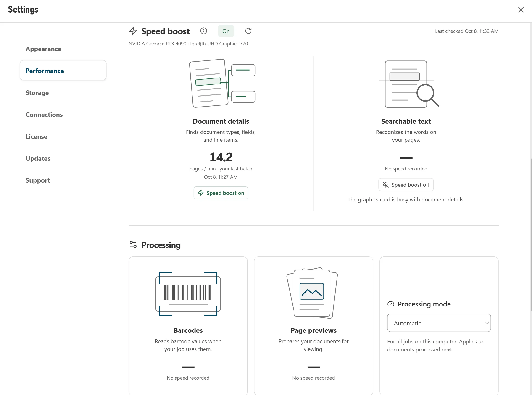The width and height of the screenshot is (532, 395).
Task: Open the Processing mode Automatic dropdown
Action: click(439, 323)
